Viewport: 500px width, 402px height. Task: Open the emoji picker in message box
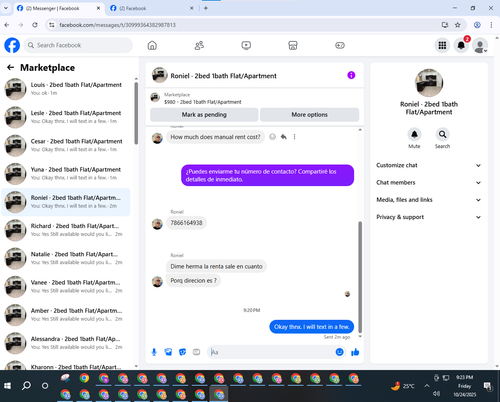[339, 352]
